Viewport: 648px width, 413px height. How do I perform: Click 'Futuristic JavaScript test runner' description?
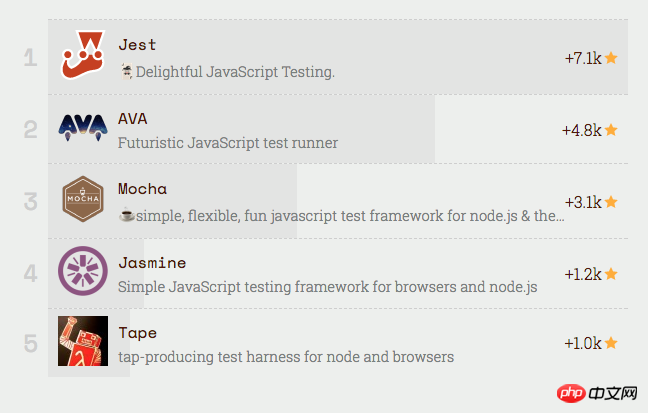point(228,143)
